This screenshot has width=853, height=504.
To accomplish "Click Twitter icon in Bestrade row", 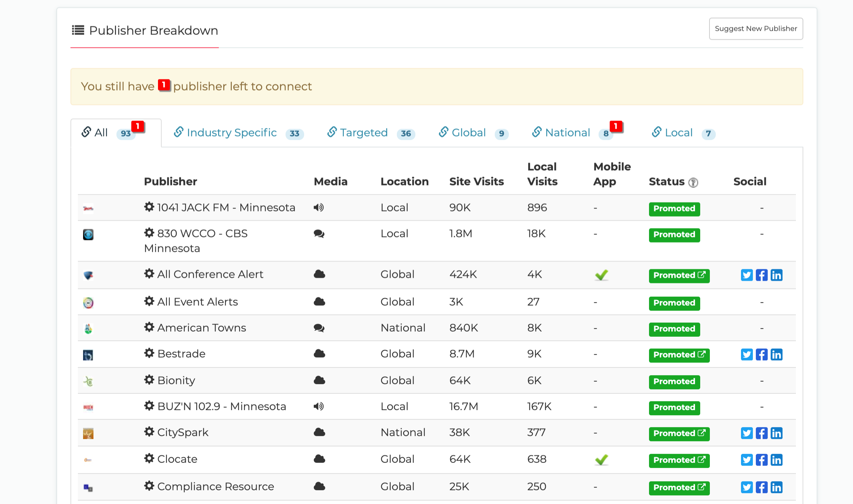I will tap(747, 355).
